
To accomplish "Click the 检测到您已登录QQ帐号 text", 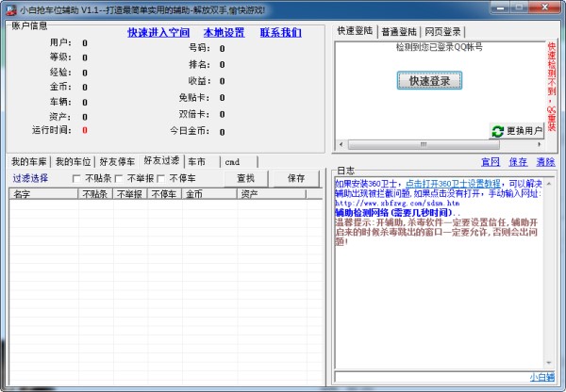I will [x=440, y=47].
